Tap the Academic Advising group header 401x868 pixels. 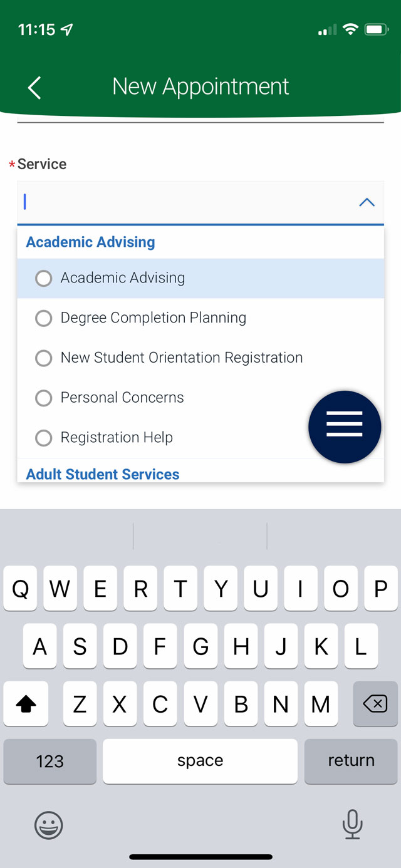tap(91, 242)
